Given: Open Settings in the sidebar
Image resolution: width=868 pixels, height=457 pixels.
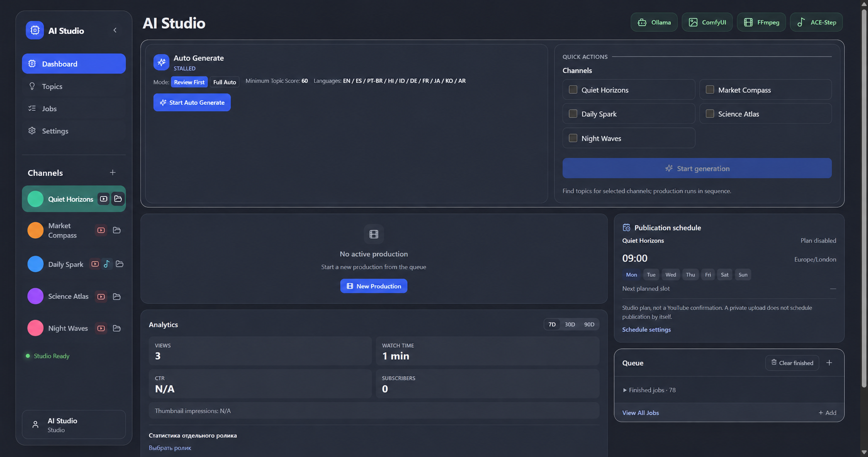Looking at the screenshot, I should pyautogui.click(x=74, y=131).
